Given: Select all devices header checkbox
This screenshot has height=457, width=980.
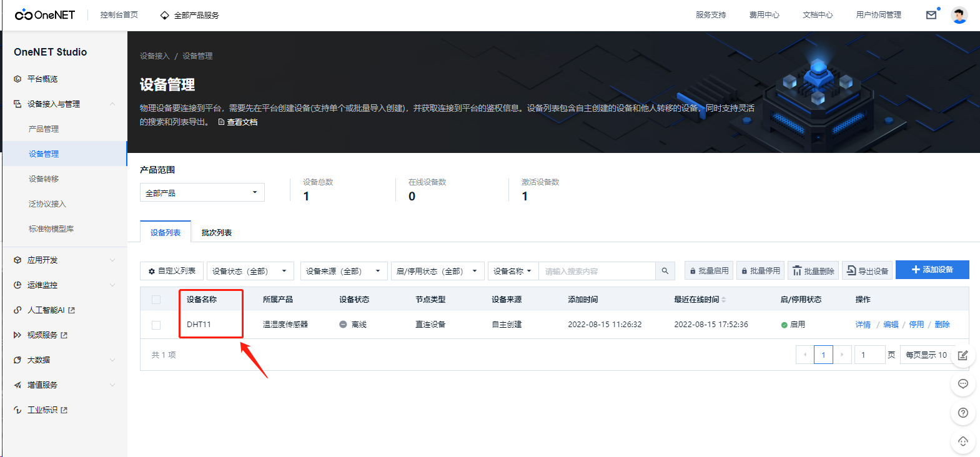Looking at the screenshot, I should (x=156, y=300).
